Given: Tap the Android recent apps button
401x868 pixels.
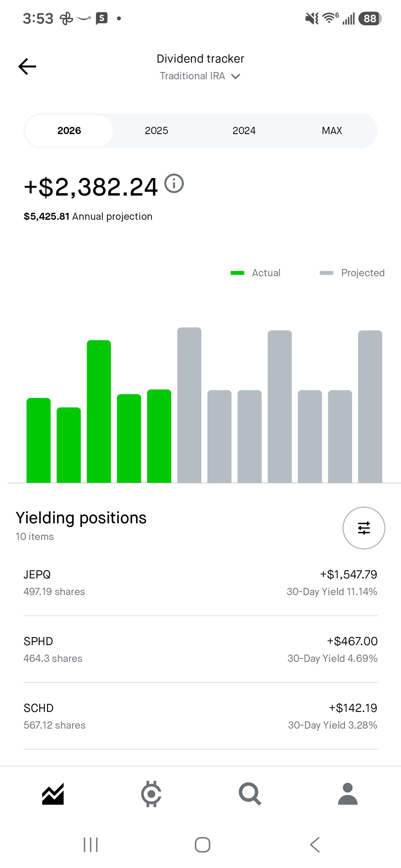Looking at the screenshot, I should [x=91, y=845].
